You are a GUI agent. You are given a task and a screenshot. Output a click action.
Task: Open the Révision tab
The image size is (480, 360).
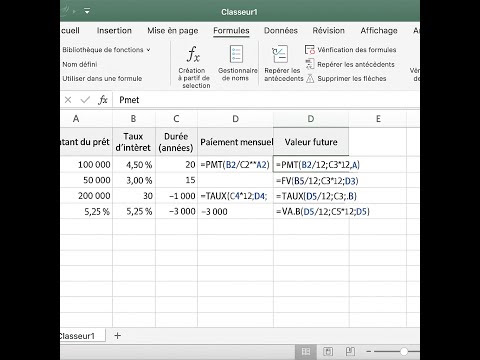(x=328, y=31)
